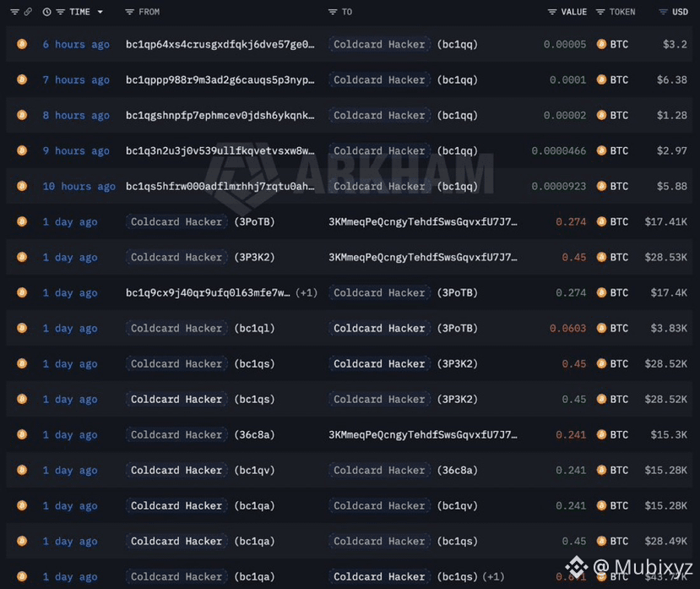Open sender address bc1qgshnpfp7ephmcev0jdsh6ykqnk
The image size is (700, 589).
tap(220, 115)
